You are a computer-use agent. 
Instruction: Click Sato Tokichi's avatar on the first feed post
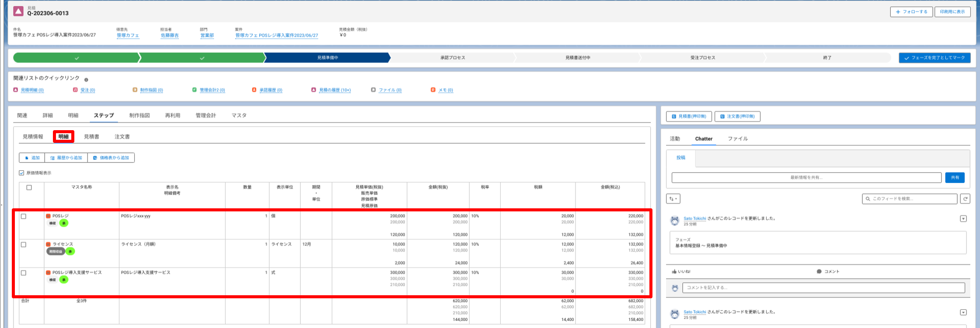[675, 221]
